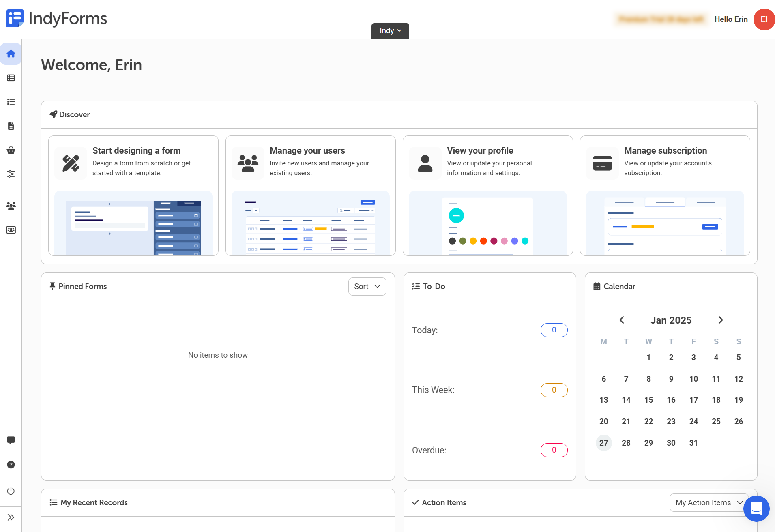775x532 pixels.
Task: Select January 27 on the calendar
Action: tap(603, 443)
